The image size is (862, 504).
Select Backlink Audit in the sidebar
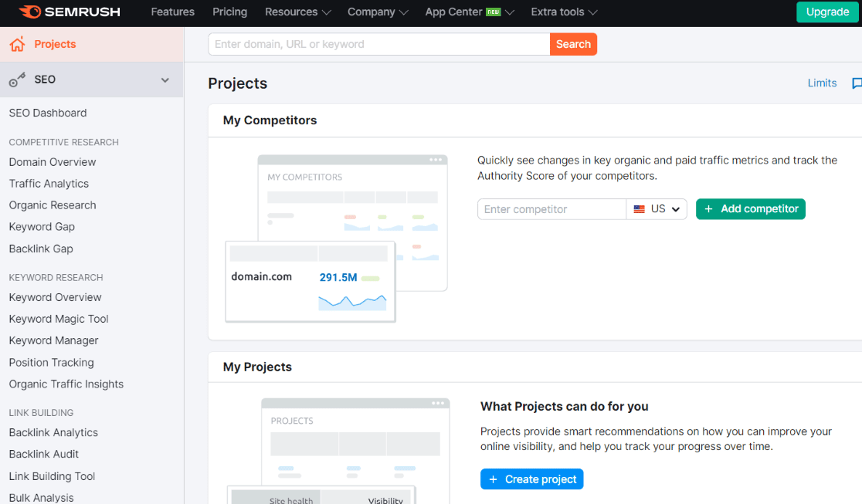(42, 454)
